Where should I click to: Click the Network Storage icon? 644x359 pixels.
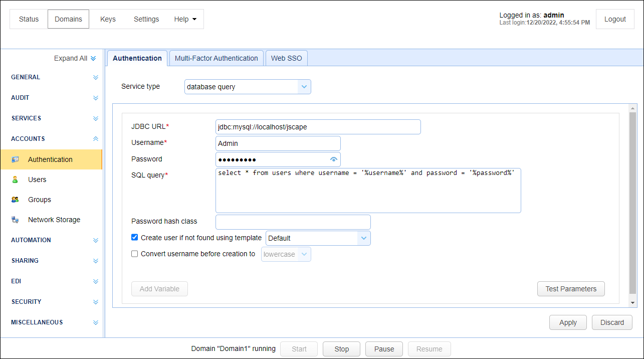pos(15,220)
